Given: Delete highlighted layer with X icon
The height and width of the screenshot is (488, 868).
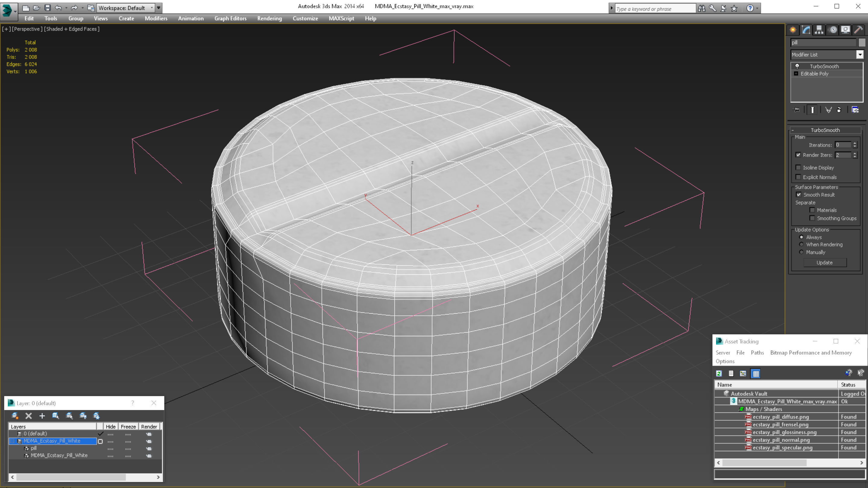Looking at the screenshot, I should coord(29,416).
